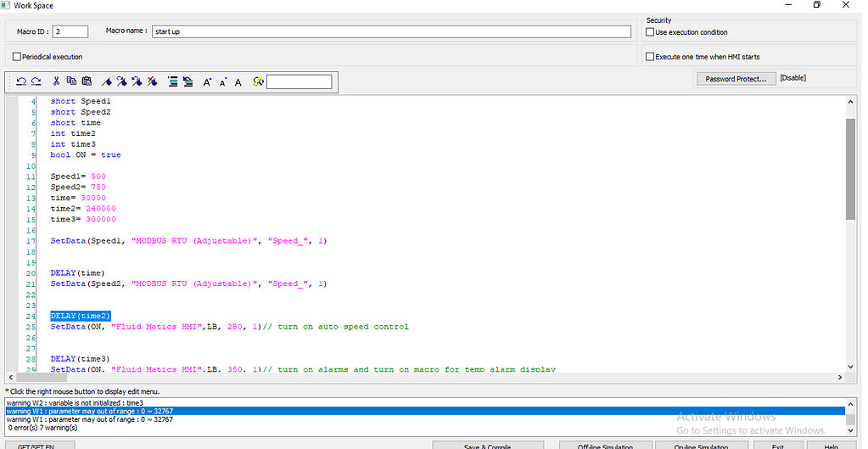This screenshot has width=868, height=449.
Task: Clear all bookmarks with the red-crossed flag icon
Action: pos(152,82)
